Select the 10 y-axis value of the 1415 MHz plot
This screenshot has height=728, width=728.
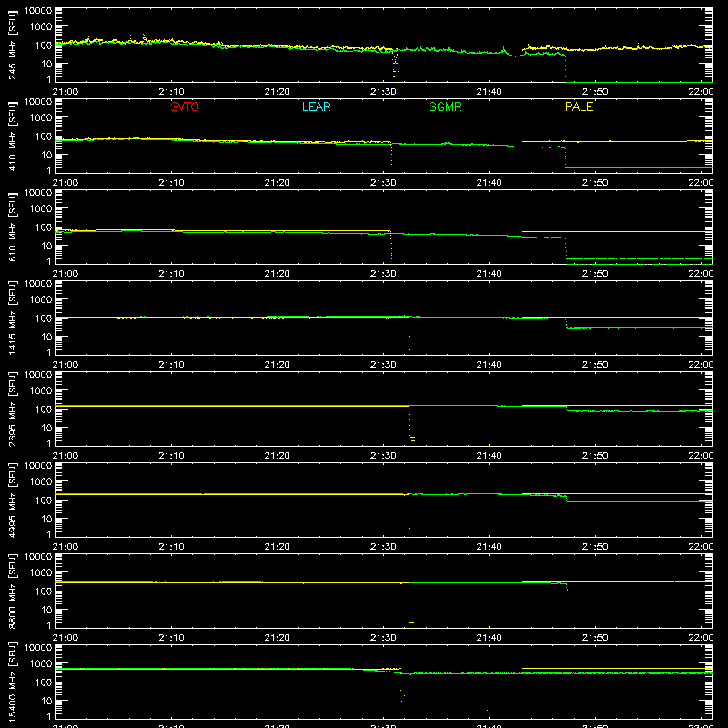tap(46, 337)
